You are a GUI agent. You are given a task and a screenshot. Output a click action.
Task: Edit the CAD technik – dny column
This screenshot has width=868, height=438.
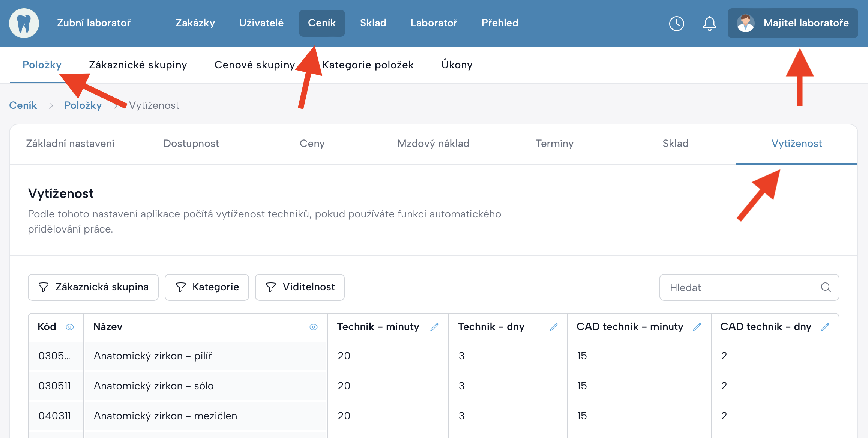pyautogui.click(x=825, y=327)
